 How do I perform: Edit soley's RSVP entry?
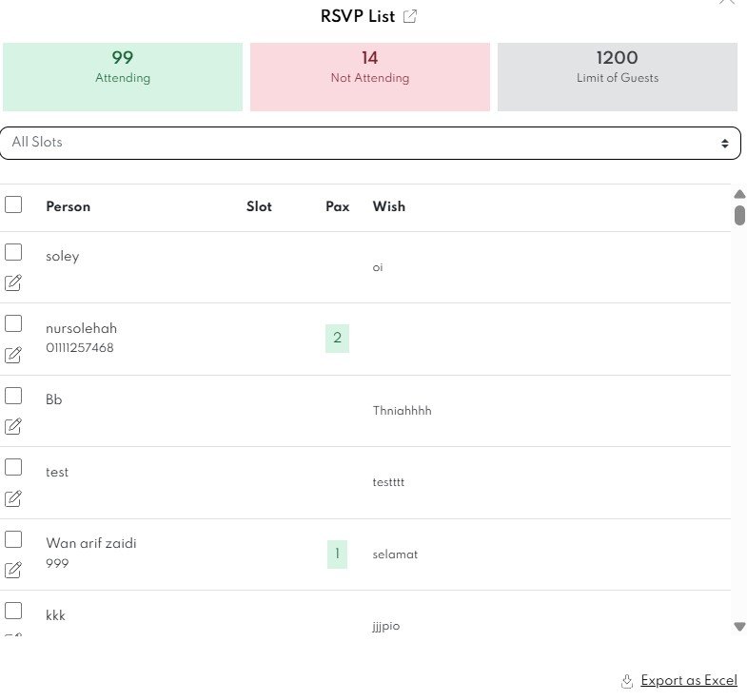(13, 282)
